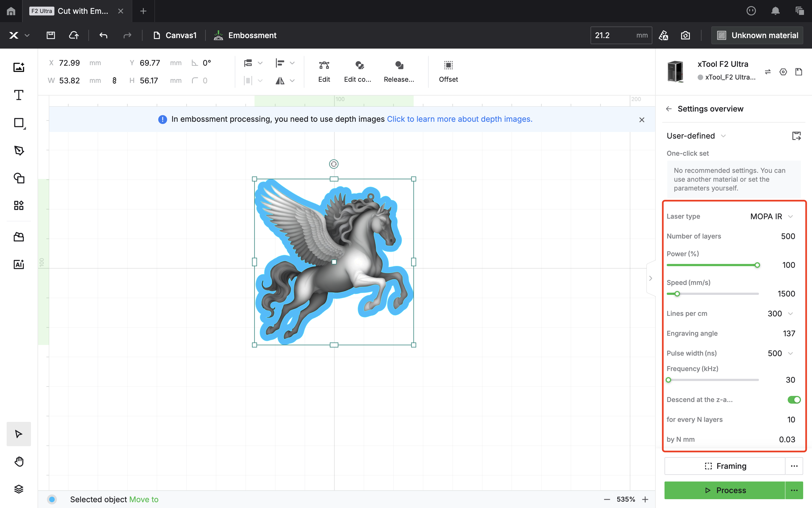812x508 pixels.
Task: Adjust the Frequency (kHz) slider
Action: pos(713,380)
